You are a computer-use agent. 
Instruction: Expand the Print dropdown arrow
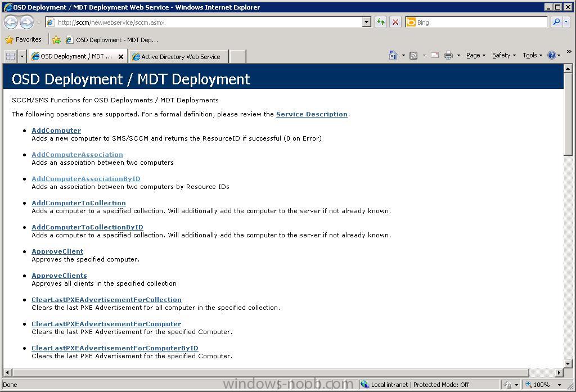pyautogui.click(x=458, y=56)
